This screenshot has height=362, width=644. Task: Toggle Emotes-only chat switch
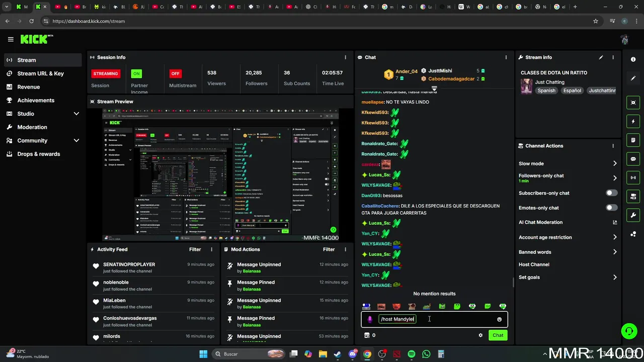click(x=612, y=208)
